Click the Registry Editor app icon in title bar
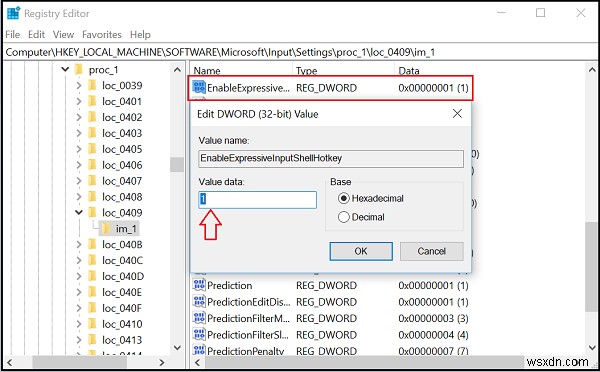Image resolution: width=600 pixels, height=372 pixels. (x=13, y=13)
